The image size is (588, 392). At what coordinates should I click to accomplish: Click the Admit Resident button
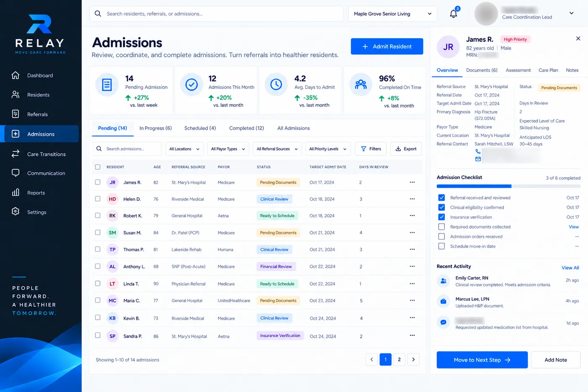[x=387, y=46]
